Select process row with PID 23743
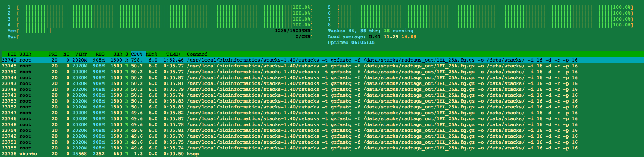 coord(322,83)
